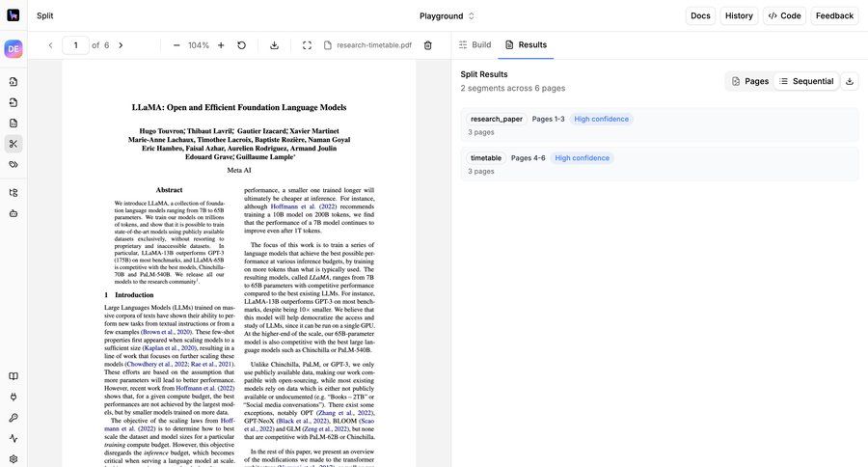Open the API keys icon in sidebar
Image resolution: width=868 pixels, height=467 pixels.
pyautogui.click(x=14, y=418)
